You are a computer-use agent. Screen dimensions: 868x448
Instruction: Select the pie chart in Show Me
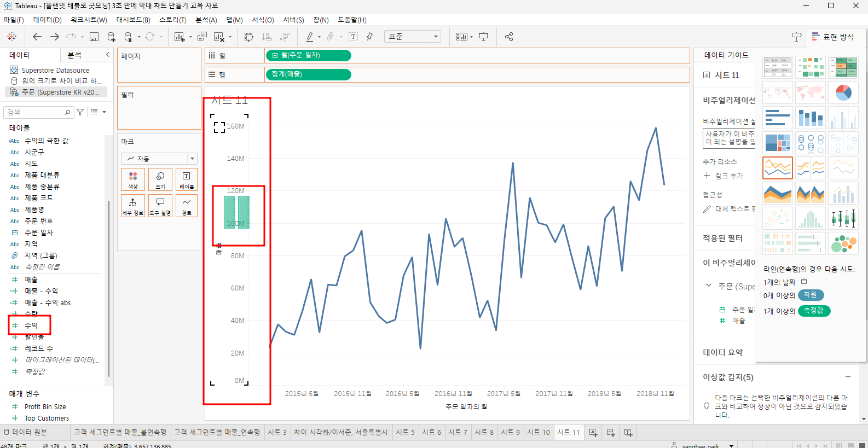click(843, 92)
